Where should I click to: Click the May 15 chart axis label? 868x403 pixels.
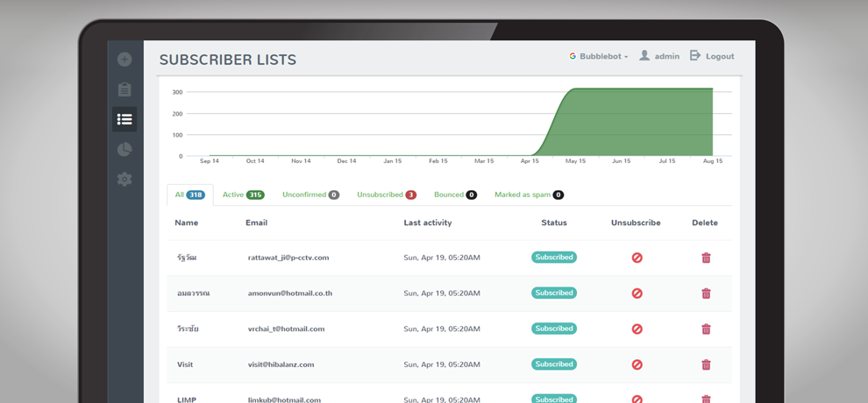(x=575, y=161)
